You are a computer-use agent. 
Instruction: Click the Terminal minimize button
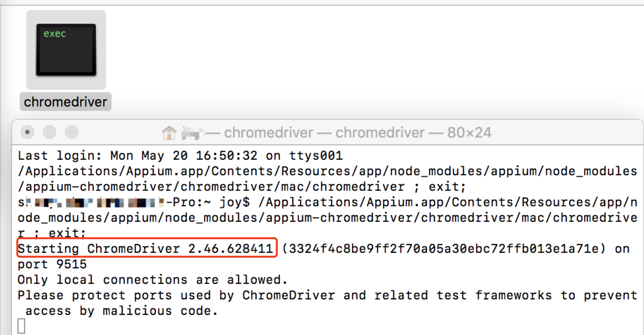click(49, 132)
